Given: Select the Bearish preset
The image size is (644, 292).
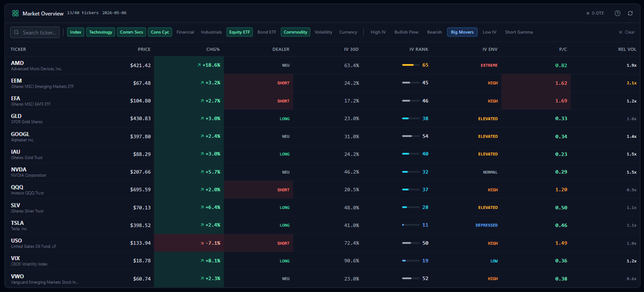Looking at the screenshot, I should pos(434,32).
